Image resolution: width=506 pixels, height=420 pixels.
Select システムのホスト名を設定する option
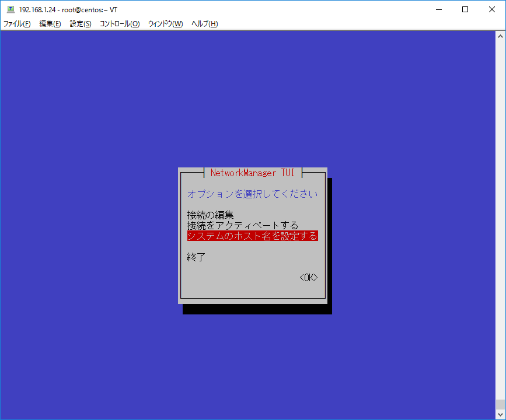click(252, 236)
